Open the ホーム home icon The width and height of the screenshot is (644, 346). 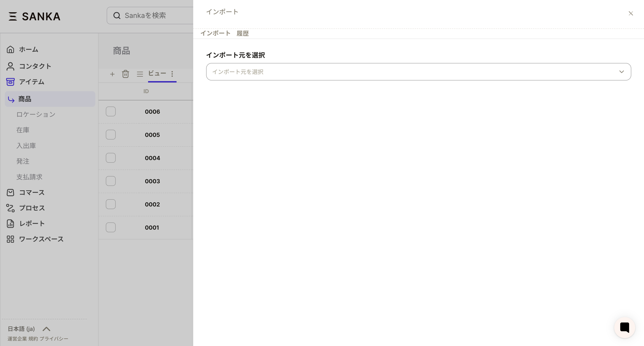click(x=10, y=49)
